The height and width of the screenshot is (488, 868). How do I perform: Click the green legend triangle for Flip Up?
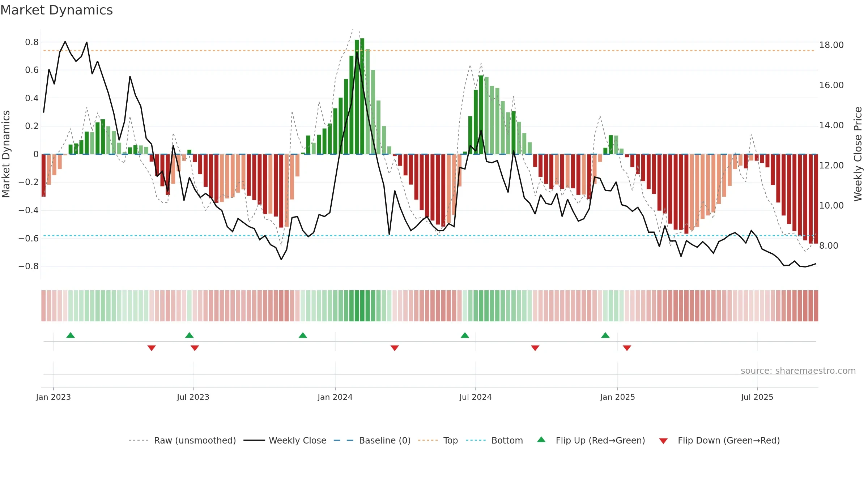[541, 440]
